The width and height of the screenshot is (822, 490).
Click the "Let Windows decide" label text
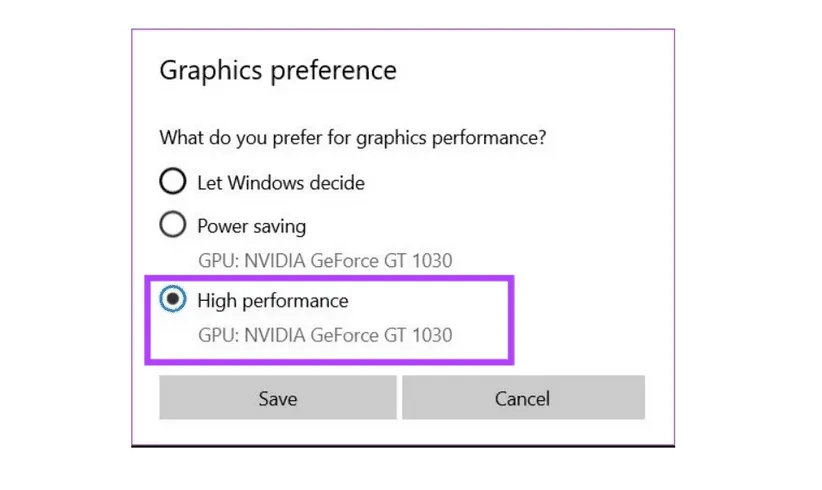[280, 183]
